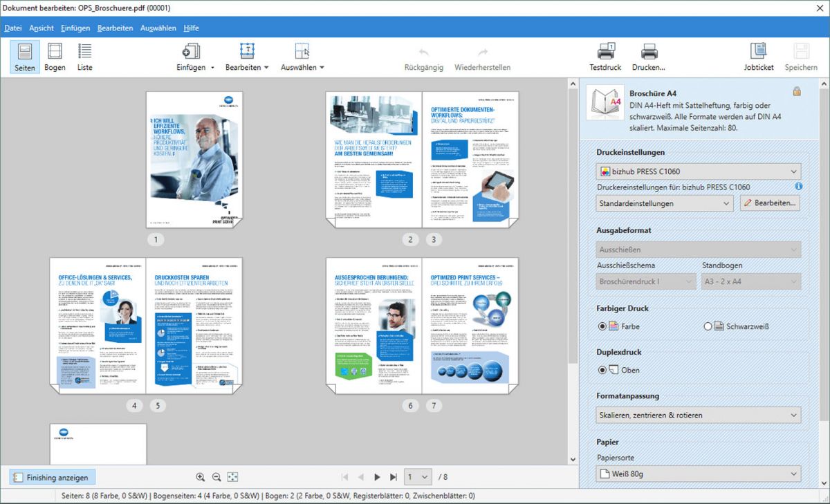
Task: Select Schwarzweiß printing option
Action: click(708, 326)
